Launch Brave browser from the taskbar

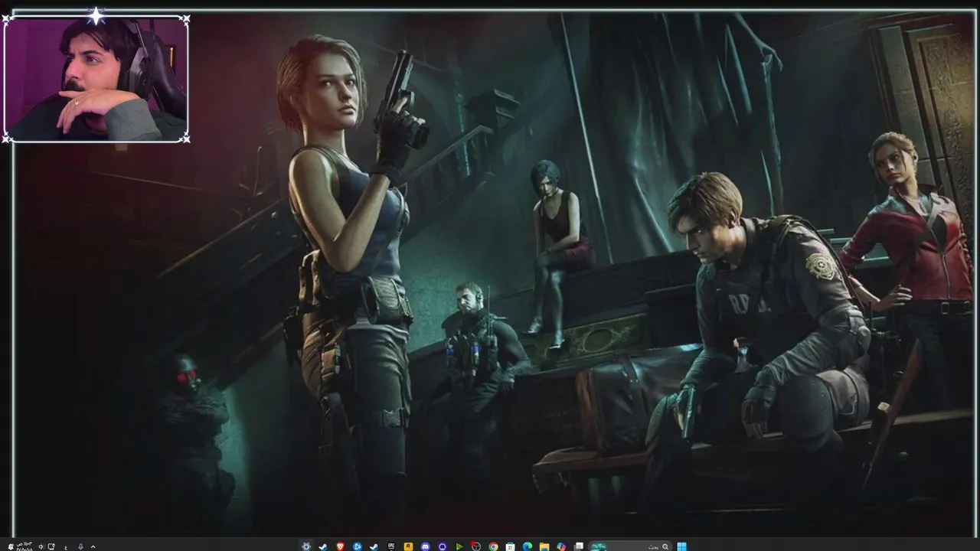tap(340, 546)
